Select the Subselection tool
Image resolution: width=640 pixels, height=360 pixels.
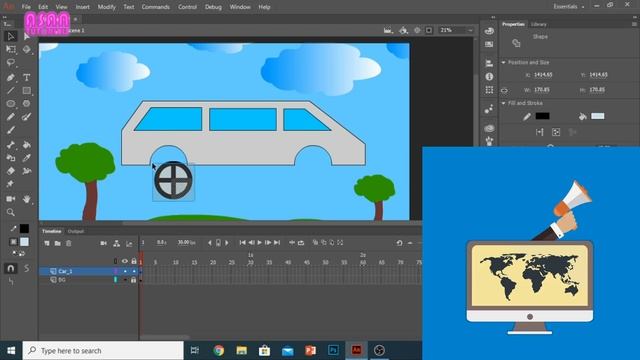click(x=27, y=36)
